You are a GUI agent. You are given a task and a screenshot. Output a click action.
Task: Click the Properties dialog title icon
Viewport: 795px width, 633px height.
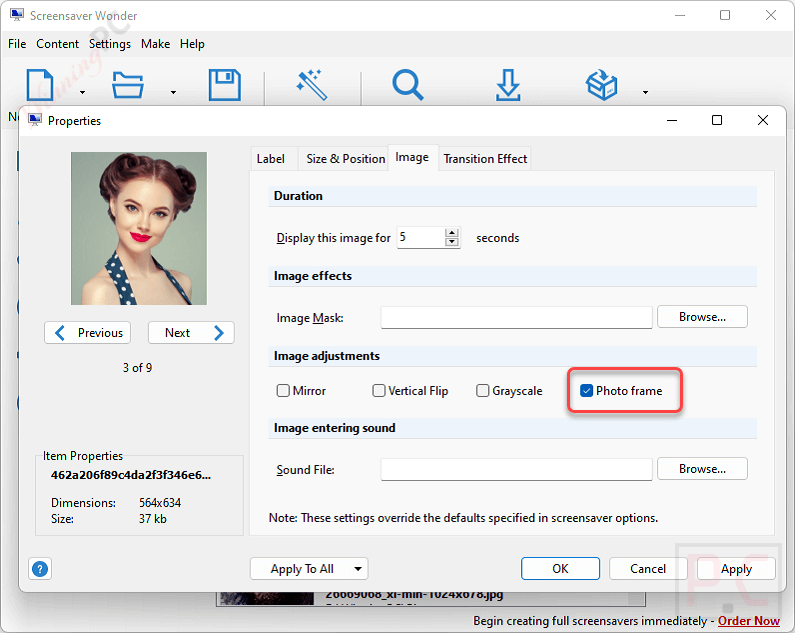(x=34, y=120)
